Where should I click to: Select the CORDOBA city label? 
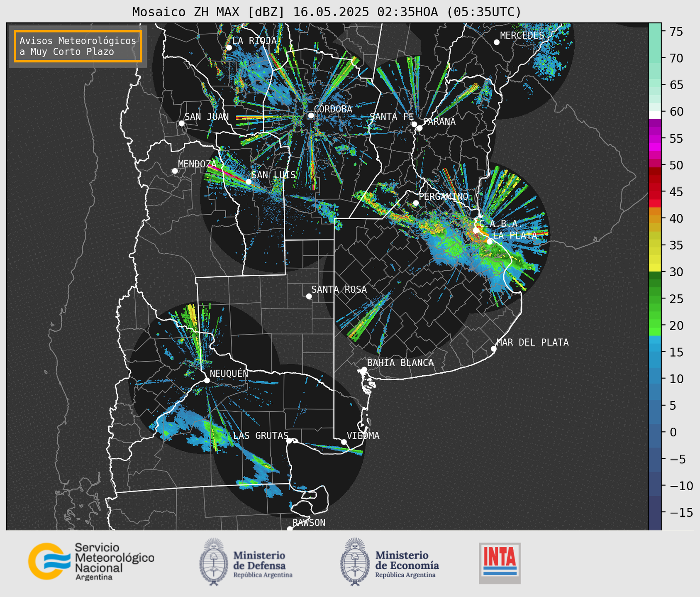(333, 109)
